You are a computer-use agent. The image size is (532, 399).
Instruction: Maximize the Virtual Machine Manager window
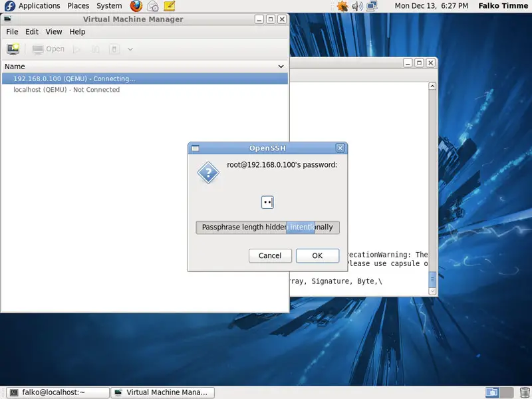(x=271, y=19)
